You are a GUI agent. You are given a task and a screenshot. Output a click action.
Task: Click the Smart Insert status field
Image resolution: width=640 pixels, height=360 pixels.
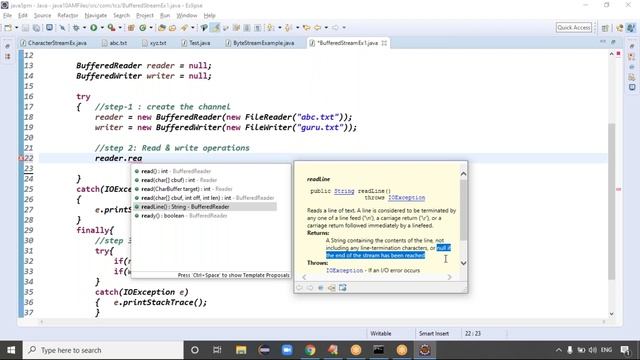pyautogui.click(x=434, y=333)
